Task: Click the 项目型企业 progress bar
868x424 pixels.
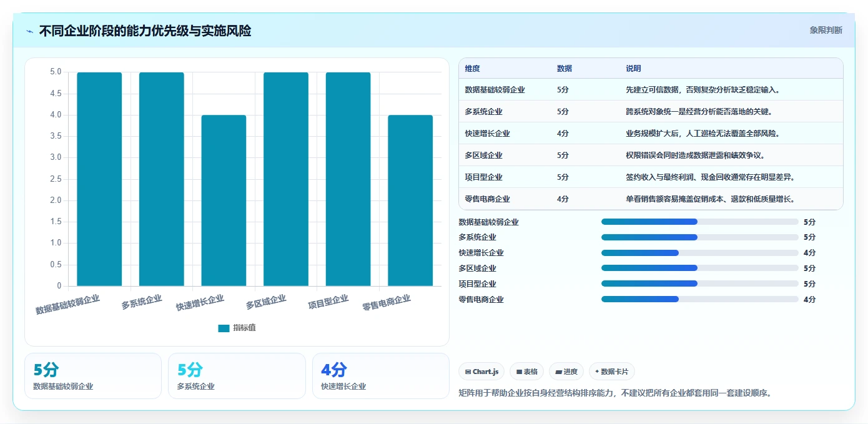Action: coord(700,283)
